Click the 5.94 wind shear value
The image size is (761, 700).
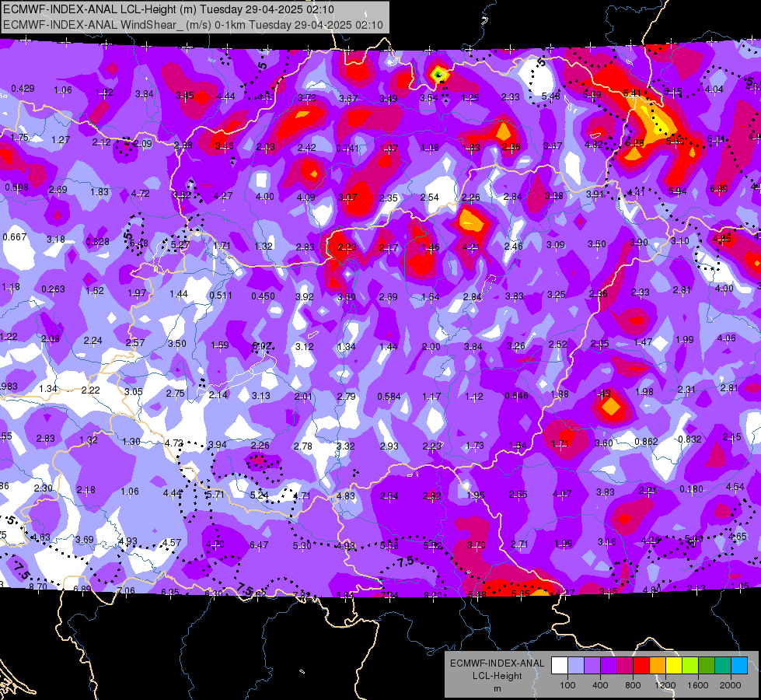pyautogui.click(x=677, y=191)
